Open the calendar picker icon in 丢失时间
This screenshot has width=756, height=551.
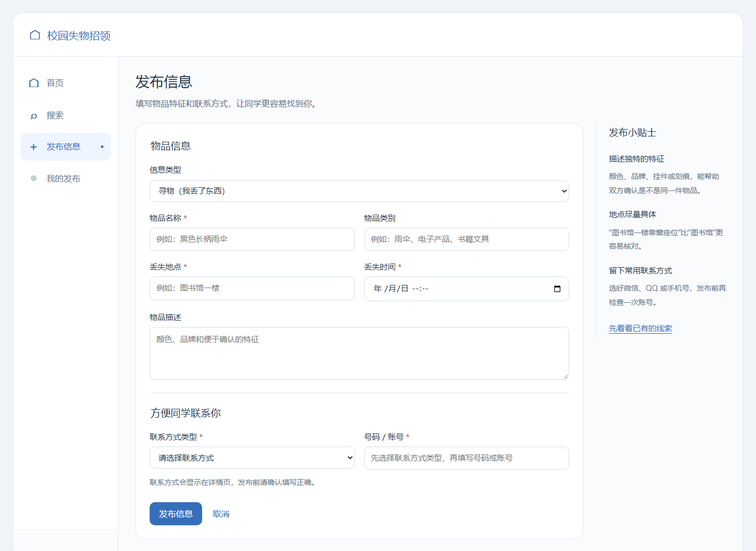point(557,289)
